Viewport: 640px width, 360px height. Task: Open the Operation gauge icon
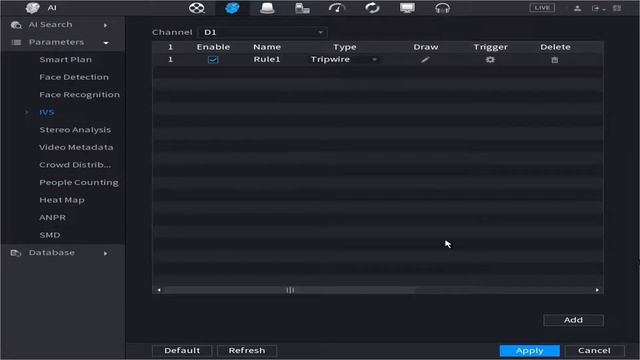point(337,8)
